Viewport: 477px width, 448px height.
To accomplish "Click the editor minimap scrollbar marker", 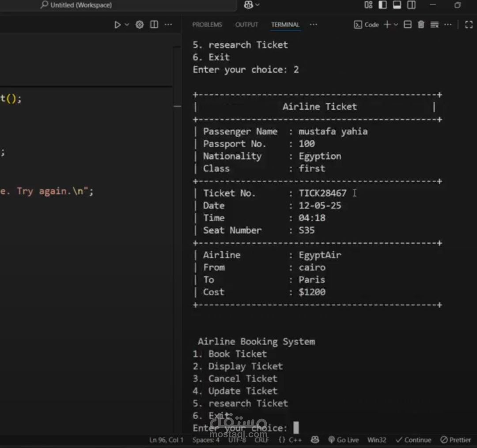I will coord(178,106).
